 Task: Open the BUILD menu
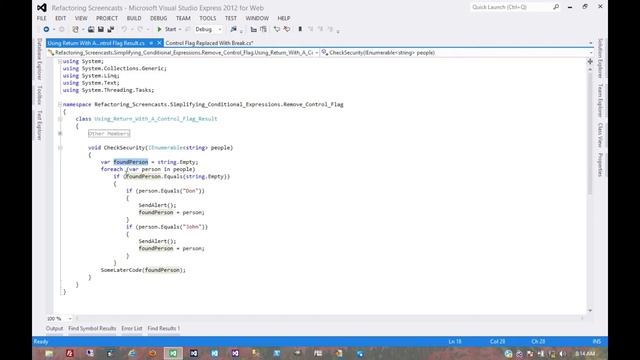pyautogui.click(x=134, y=18)
